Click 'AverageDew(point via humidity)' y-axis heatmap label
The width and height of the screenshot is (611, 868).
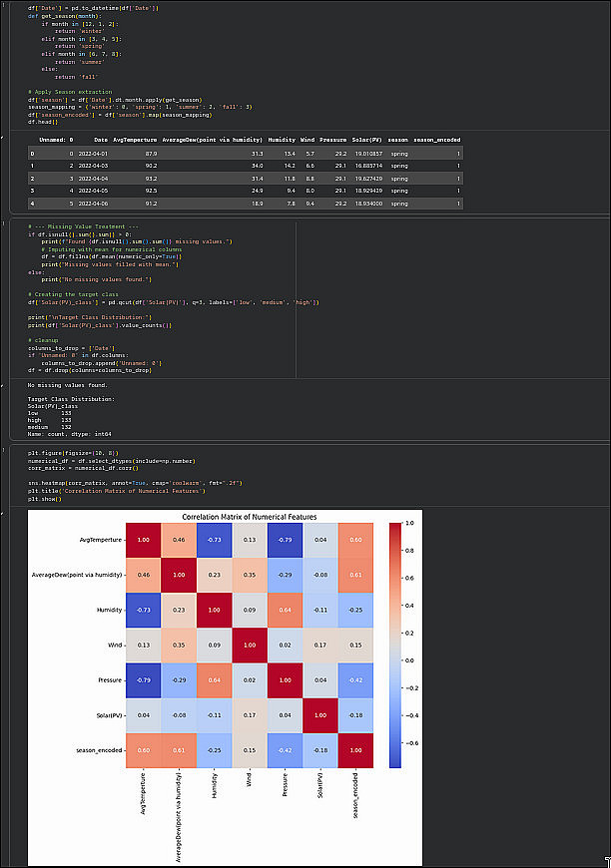tap(77, 575)
